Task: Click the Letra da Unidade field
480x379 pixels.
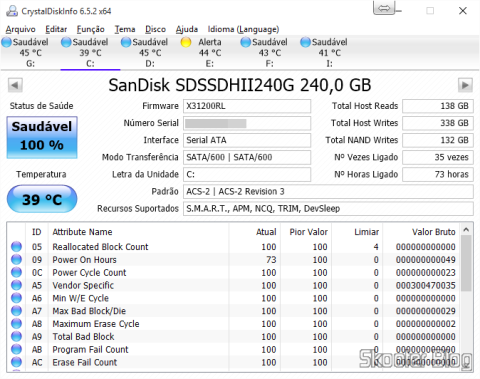Action: (247, 174)
